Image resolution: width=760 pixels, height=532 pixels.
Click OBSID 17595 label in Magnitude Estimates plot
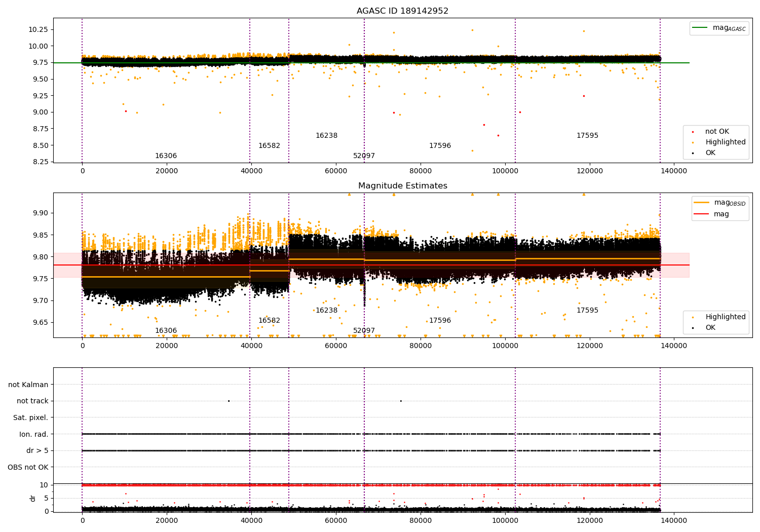click(587, 311)
